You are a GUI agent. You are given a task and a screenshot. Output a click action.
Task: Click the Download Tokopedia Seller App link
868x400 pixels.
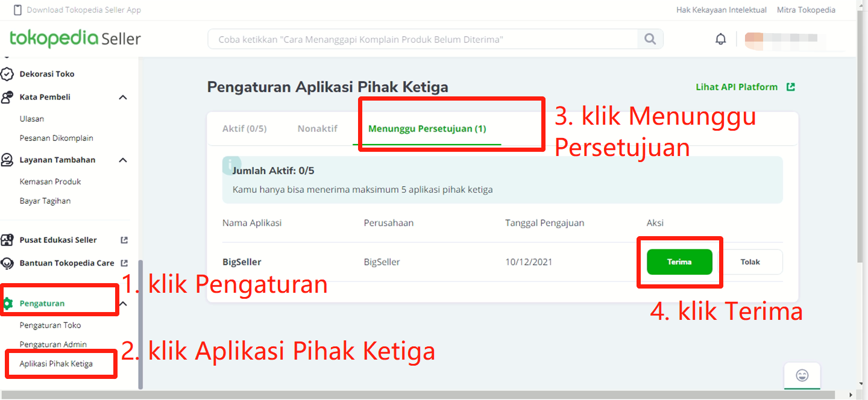click(x=84, y=10)
